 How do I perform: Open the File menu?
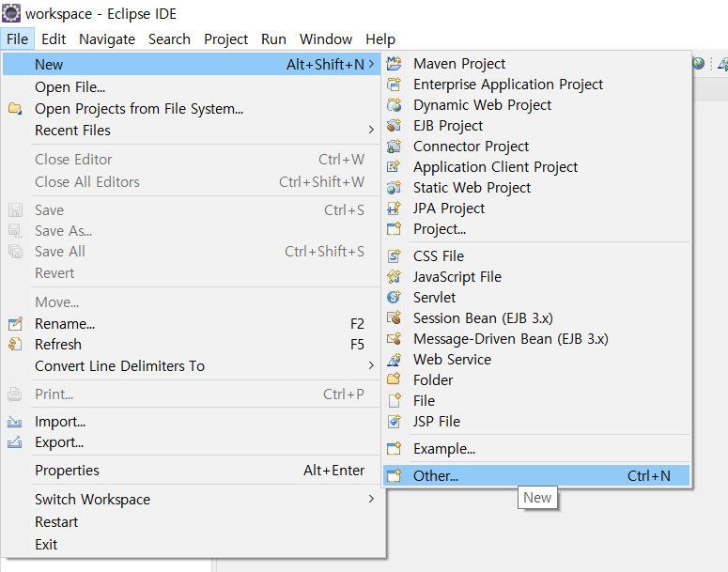(x=17, y=39)
